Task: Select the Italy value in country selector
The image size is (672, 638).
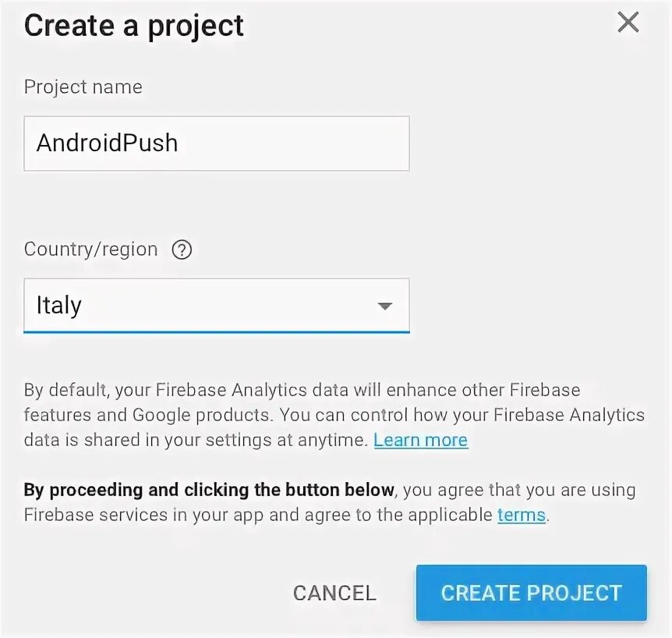Action: [59, 306]
